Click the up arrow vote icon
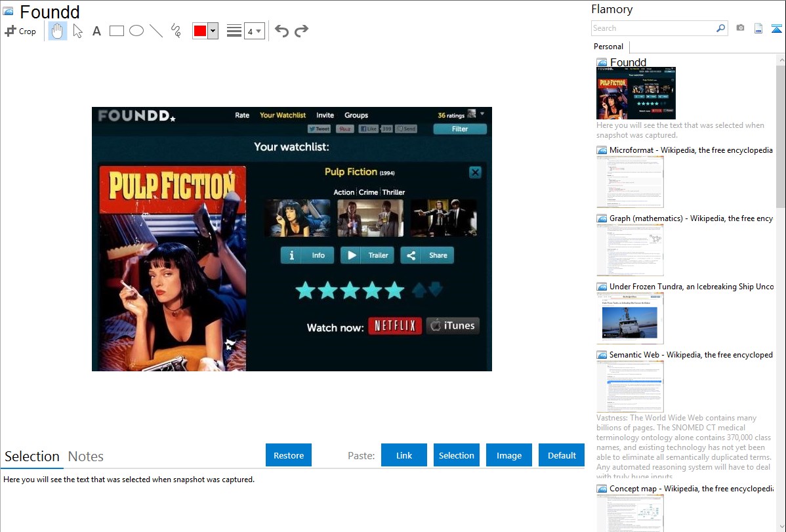 tap(419, 290)
